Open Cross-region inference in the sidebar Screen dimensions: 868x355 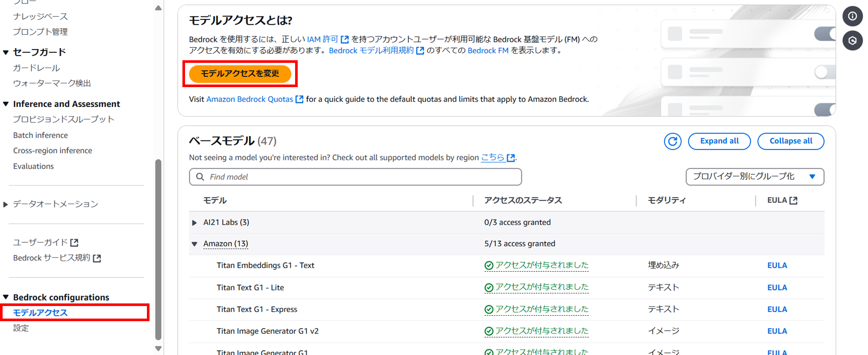coord(52,150)
